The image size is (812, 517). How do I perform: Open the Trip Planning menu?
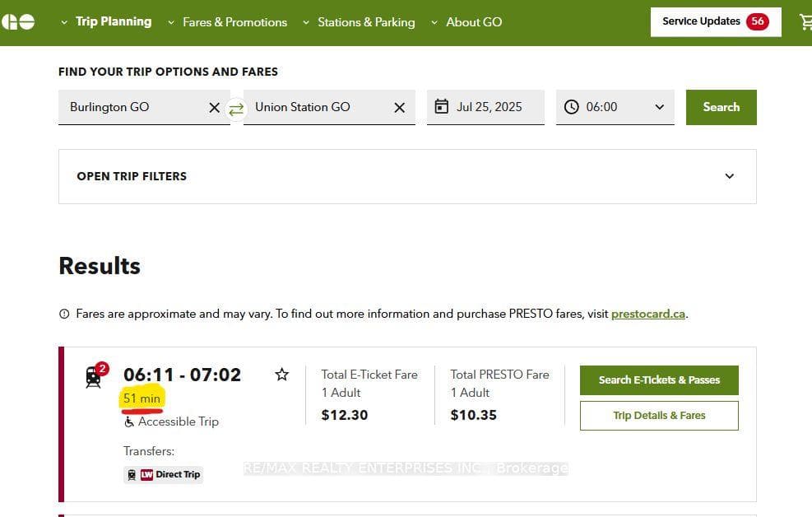[107, 21]
